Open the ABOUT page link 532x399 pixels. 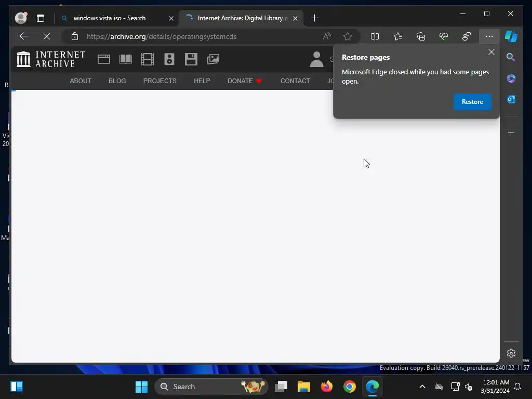click(x=81, y=81)
